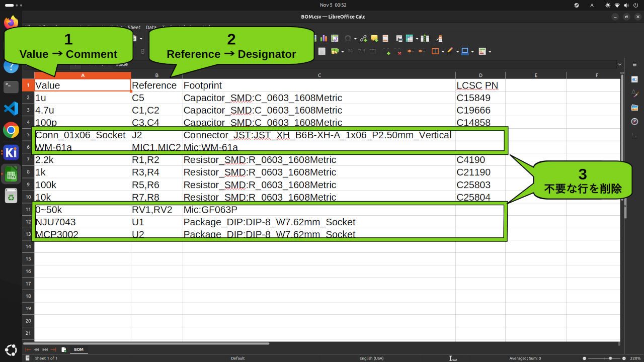Click the 220% zoom level
The image size is (644, 362).
(x=636, y=358)
